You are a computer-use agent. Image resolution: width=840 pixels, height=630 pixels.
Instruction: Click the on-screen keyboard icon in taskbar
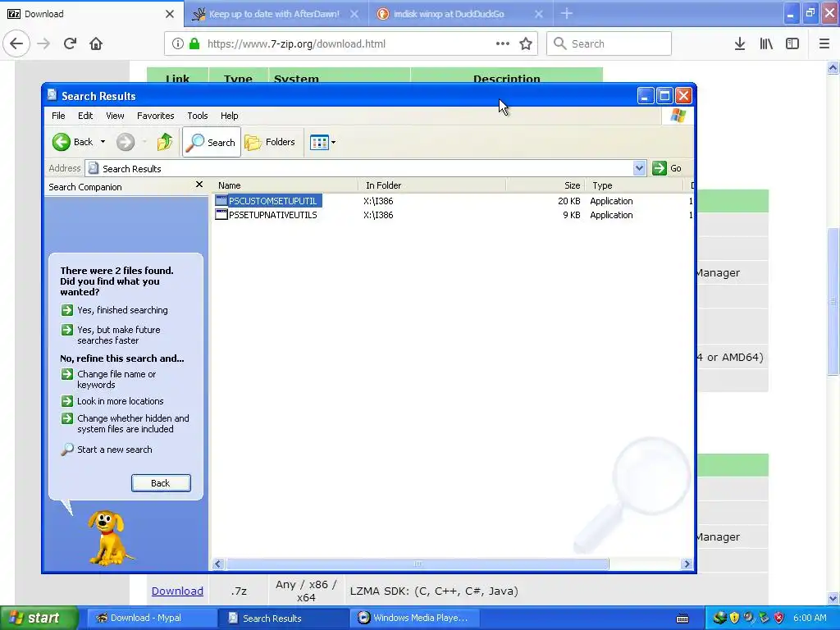(682, 619)
